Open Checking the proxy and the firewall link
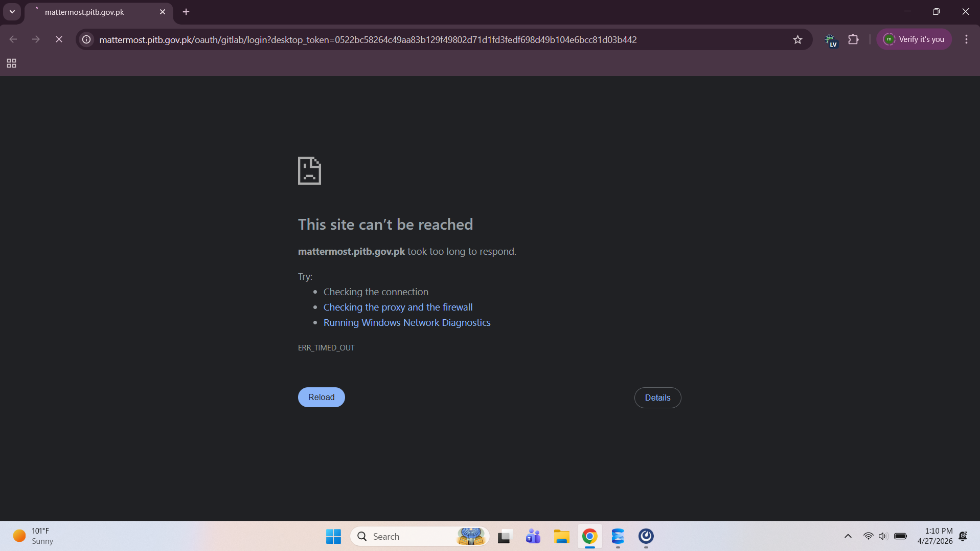This screenshot has width=980, height=551. point(398,307)
